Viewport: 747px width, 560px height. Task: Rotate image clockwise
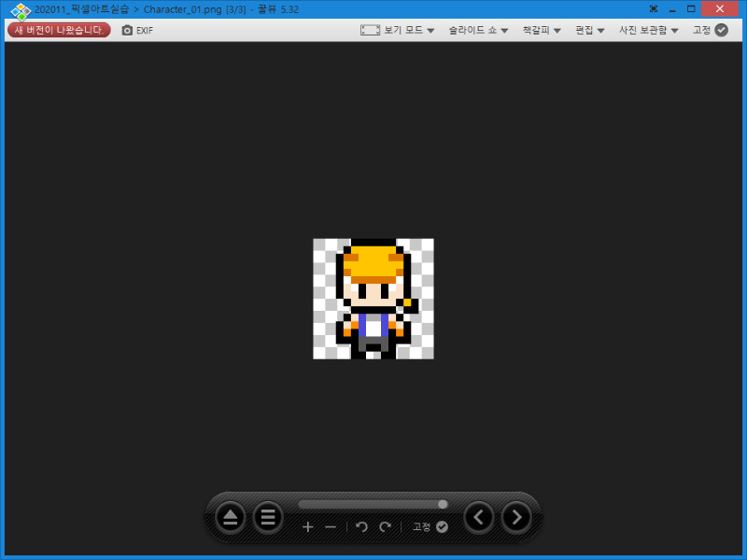coord(385,526)
